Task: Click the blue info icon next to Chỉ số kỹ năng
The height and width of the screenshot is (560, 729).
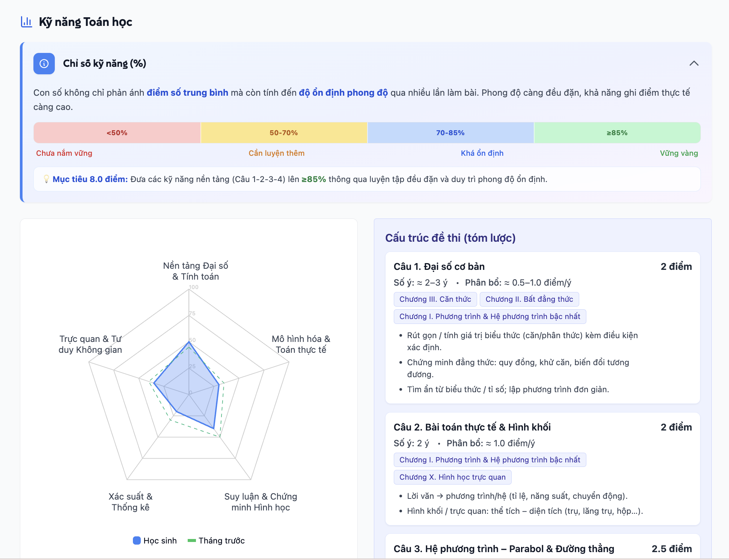Action: [x=44, y=63]
